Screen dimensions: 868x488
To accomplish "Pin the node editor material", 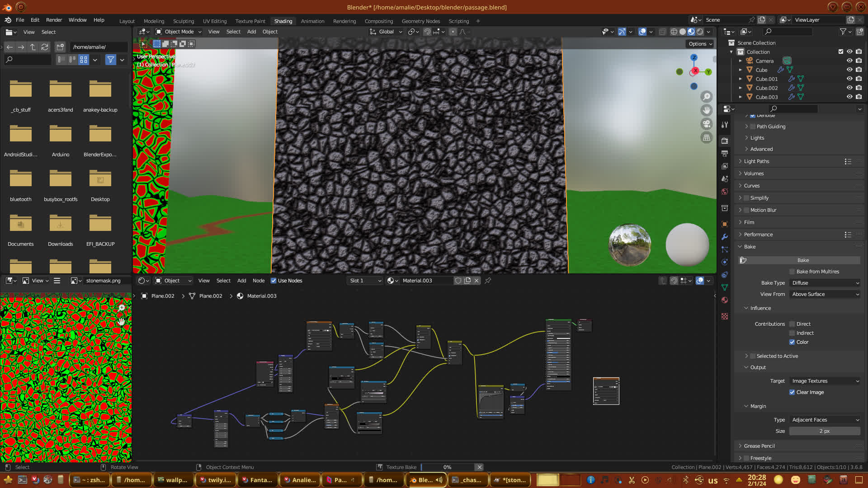I will (488, 281).
